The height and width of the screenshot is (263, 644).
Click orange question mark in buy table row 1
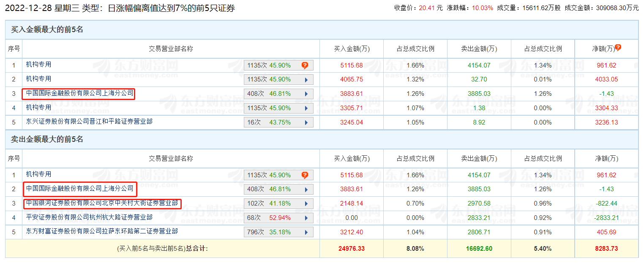[305, 65]
